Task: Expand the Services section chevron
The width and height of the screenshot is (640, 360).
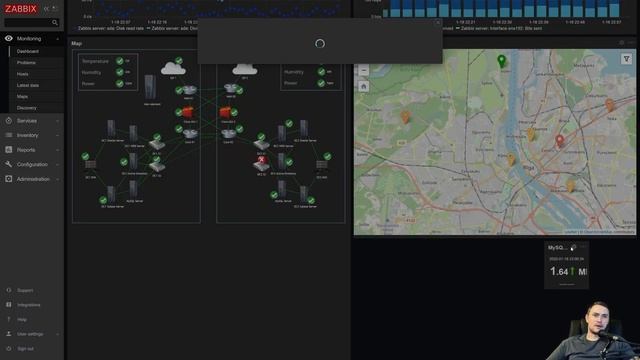Action: coord(58,121)
